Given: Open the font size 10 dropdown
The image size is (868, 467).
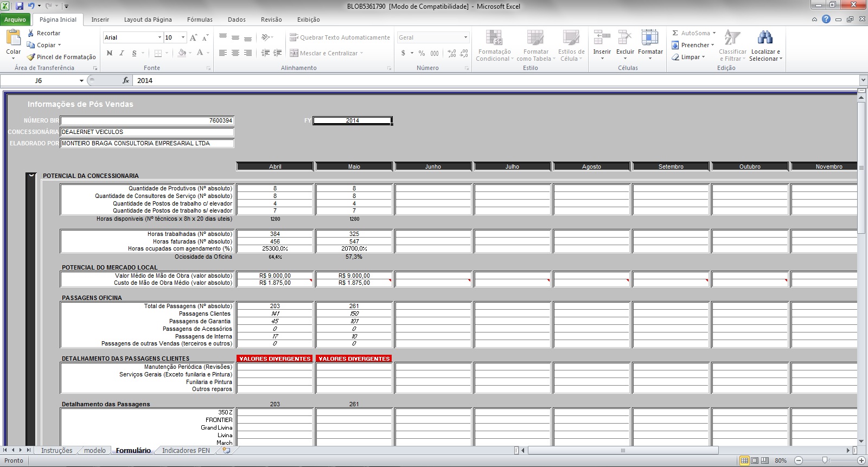Looking at the screenshot, I should tap(183, 37).
